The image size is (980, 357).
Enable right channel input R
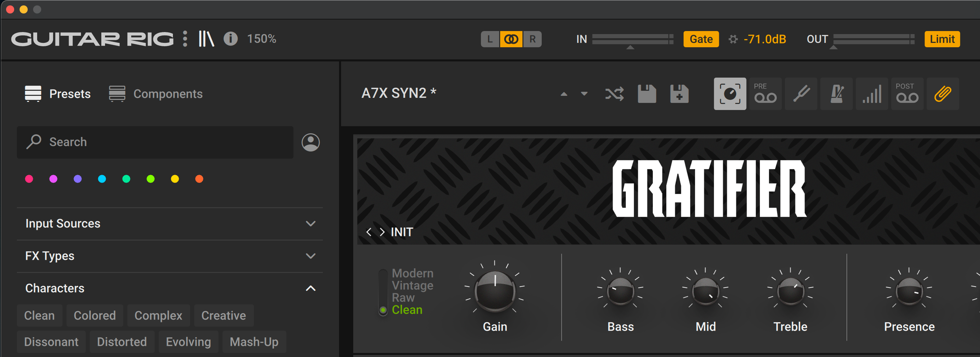pos(532,39)
